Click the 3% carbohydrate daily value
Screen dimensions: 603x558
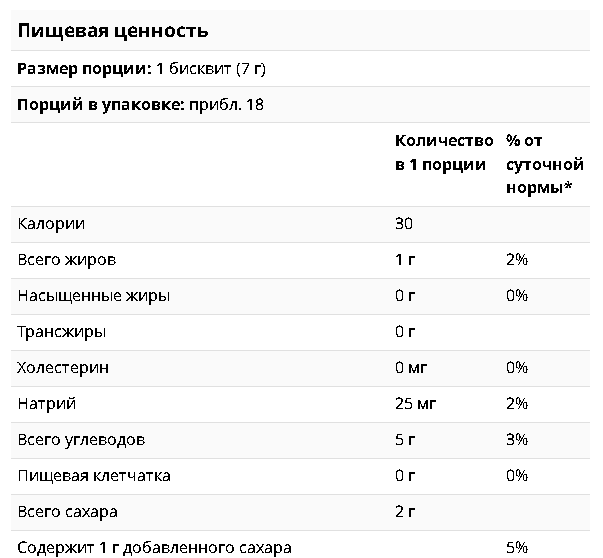(517, 440)
